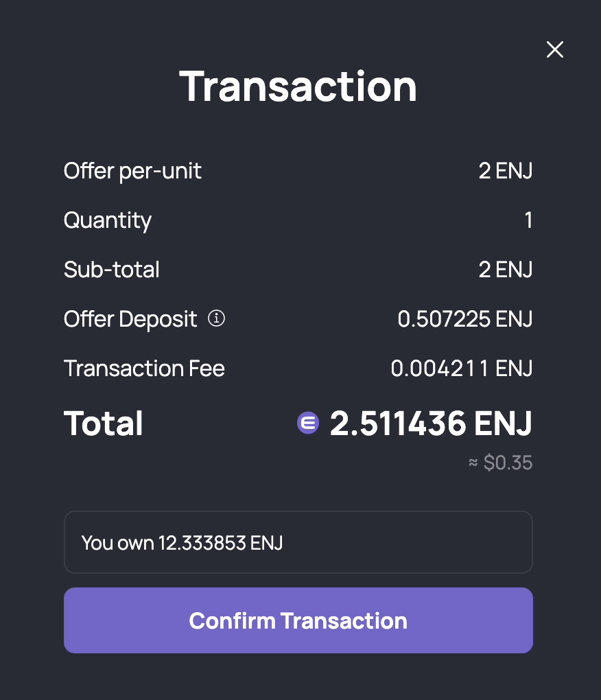Confirm the transaction with the purple button
This screenshot has height=700, width=601.
pos(298,620)
